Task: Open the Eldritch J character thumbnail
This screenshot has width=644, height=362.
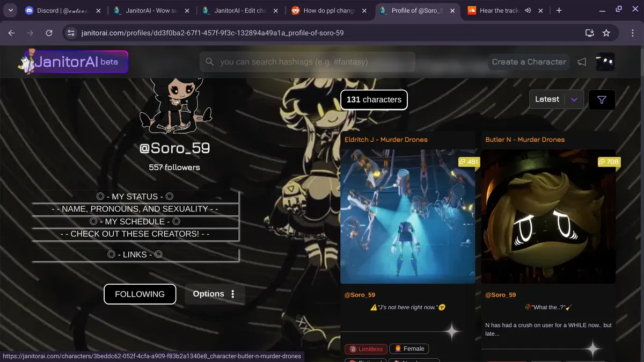Action: (x=407, y=216)
